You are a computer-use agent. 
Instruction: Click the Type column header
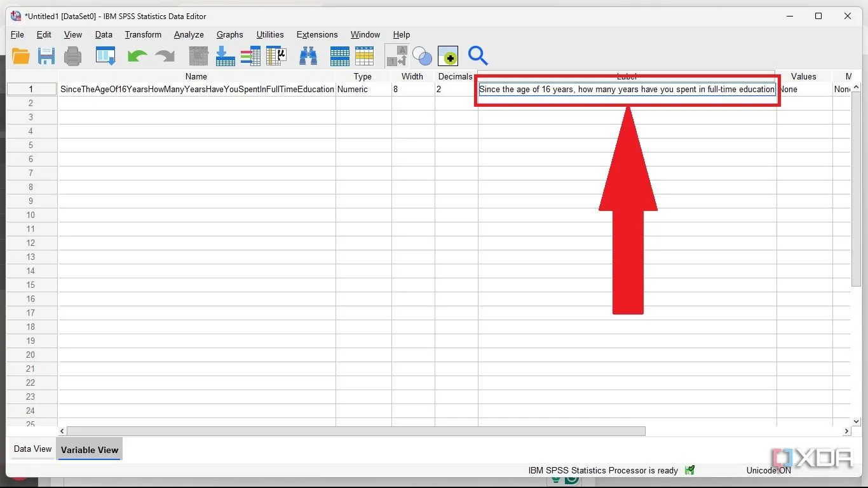point(363,76)
